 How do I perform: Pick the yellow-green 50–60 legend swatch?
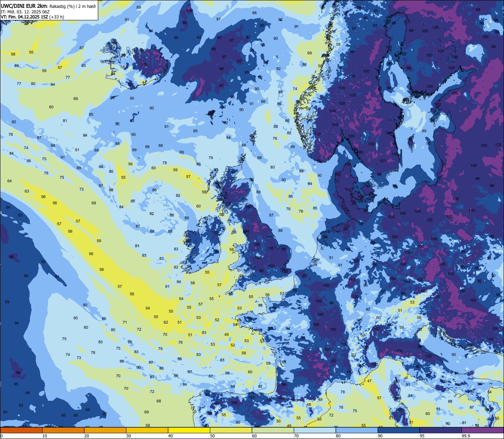point(231,430)
